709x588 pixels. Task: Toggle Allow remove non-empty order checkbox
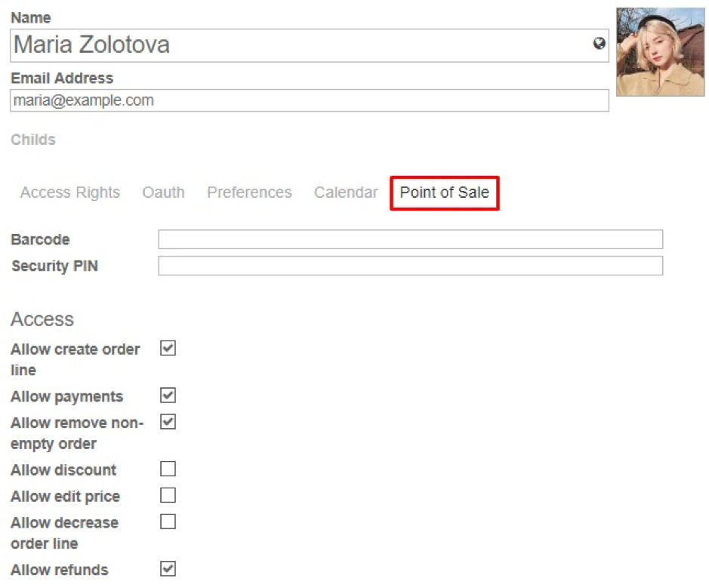coord(168,422)
